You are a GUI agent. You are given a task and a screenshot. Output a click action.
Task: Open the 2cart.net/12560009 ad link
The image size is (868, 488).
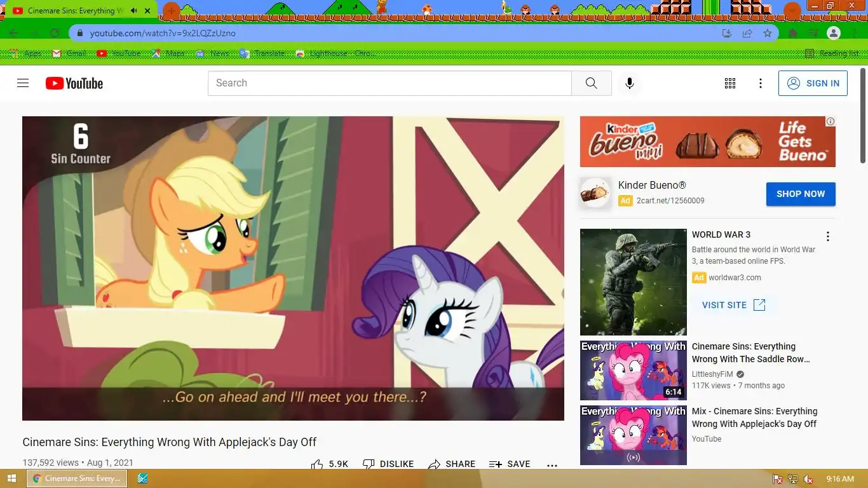pyautogui.click(x=670, y=201)
